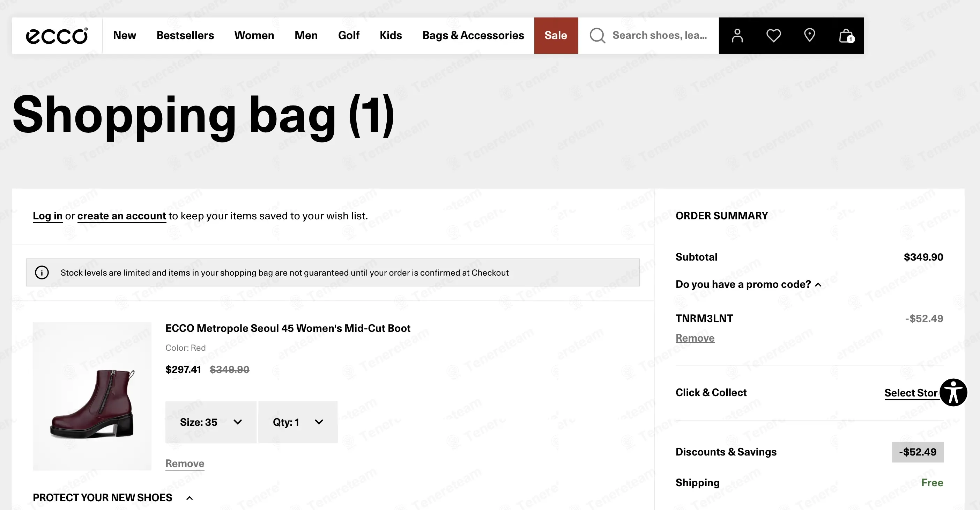Viewport: 980px width, 510px height.
Task: Remove the TNRM3LNT promo code
Action: [x=695, y=338]
